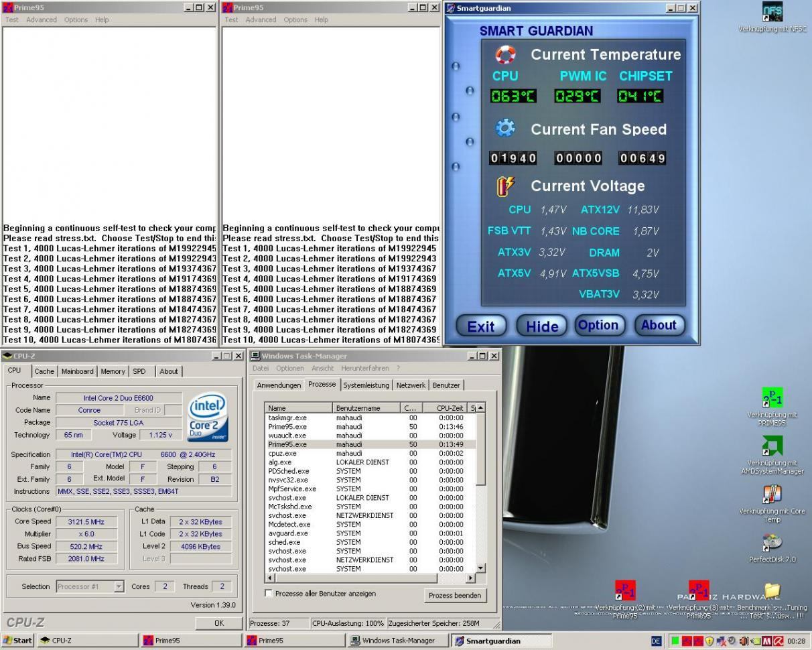812x650 pixels.
Task: Click the CPU-Z title bar icon
Action: tap(7, 356)
